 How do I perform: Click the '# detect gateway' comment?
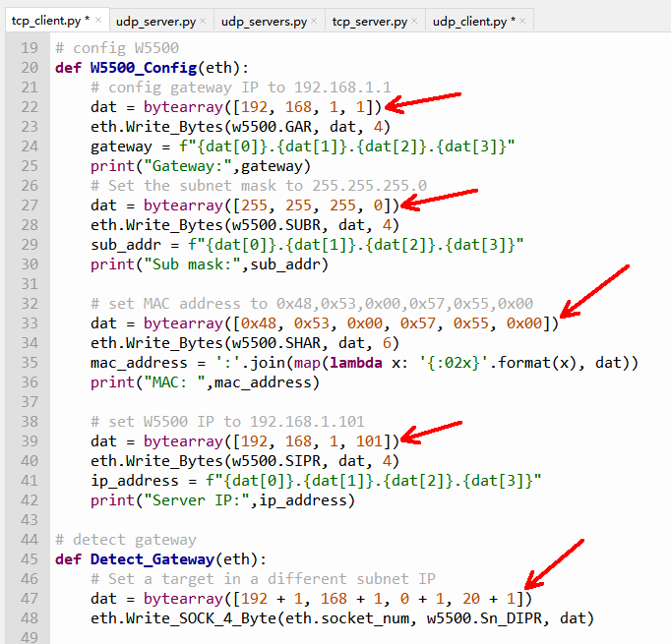(x=126, y=540)
